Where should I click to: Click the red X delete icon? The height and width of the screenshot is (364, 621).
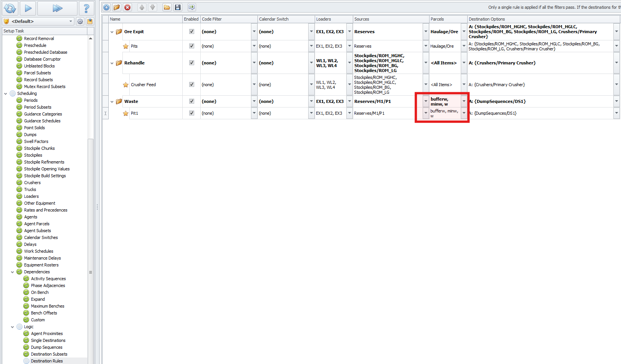pyautogui.click(x=127, y=7)
